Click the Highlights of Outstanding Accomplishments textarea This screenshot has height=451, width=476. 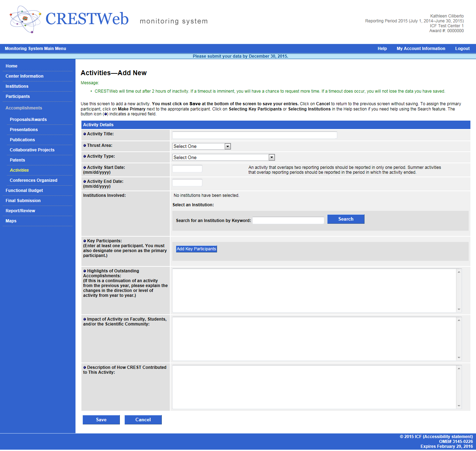[315, 291]
